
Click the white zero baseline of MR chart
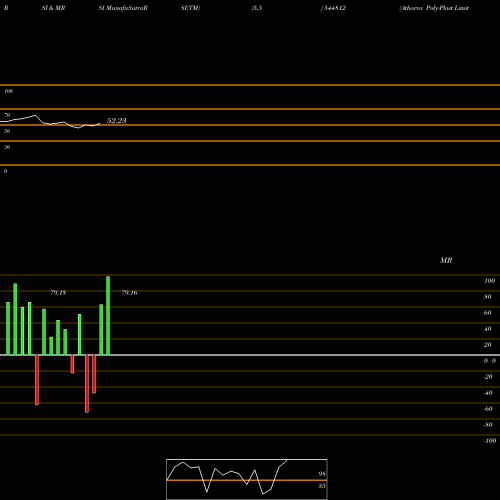click(x=250, y=355)
